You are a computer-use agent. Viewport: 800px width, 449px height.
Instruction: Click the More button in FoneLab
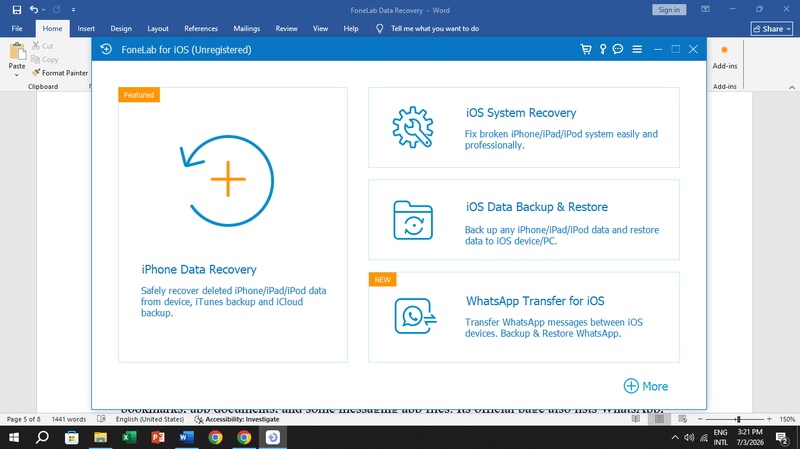[646, 386]
